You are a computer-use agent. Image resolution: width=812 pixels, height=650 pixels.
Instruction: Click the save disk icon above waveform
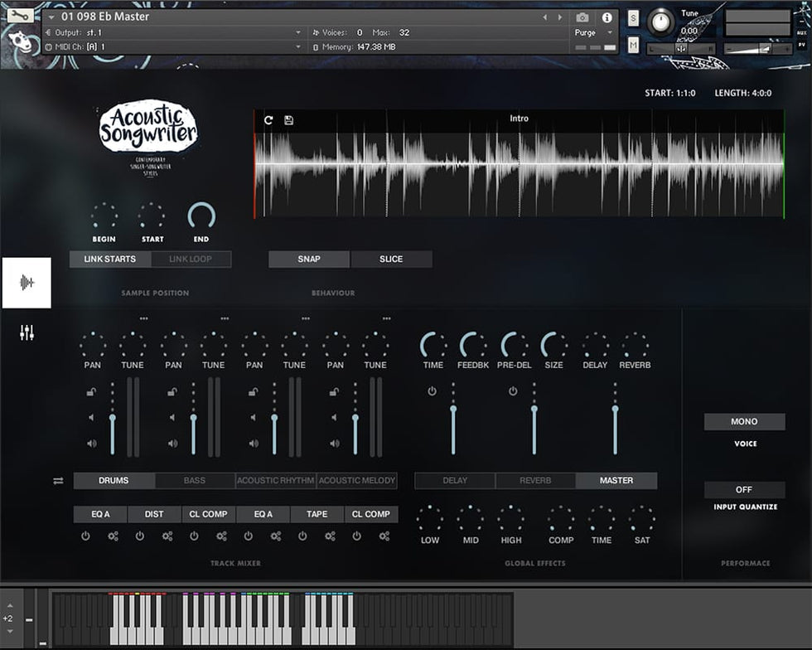288,120
